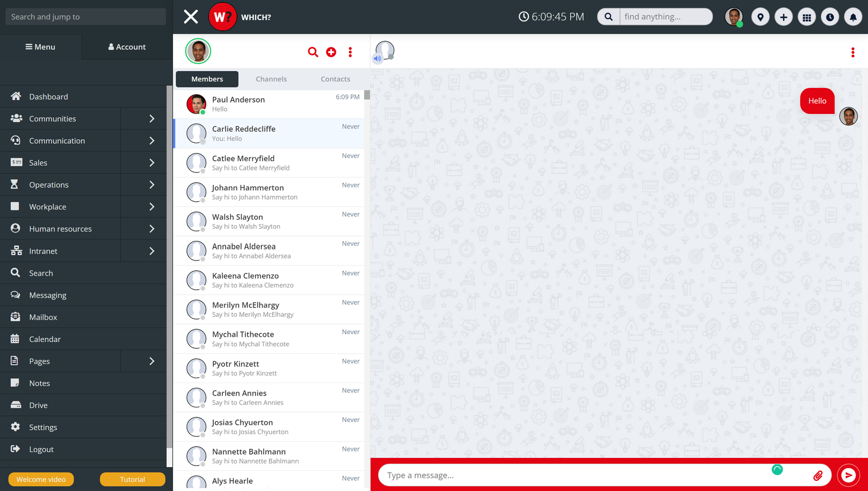Switch to the Channels tab
This screenshot has height=491, width=868.
click(271, 79)
